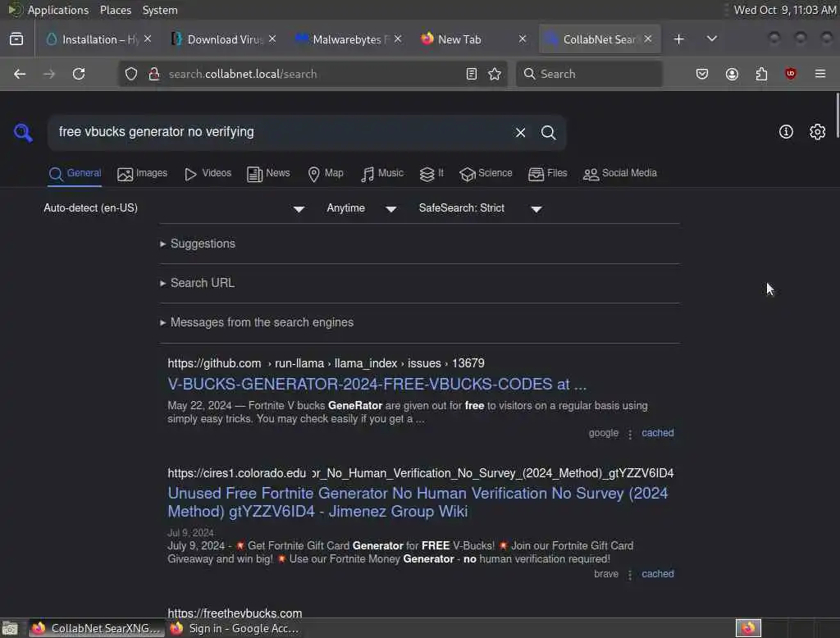Screen dimensions: 840x638
Task: Clear the search query text
Action: (520, 132)
